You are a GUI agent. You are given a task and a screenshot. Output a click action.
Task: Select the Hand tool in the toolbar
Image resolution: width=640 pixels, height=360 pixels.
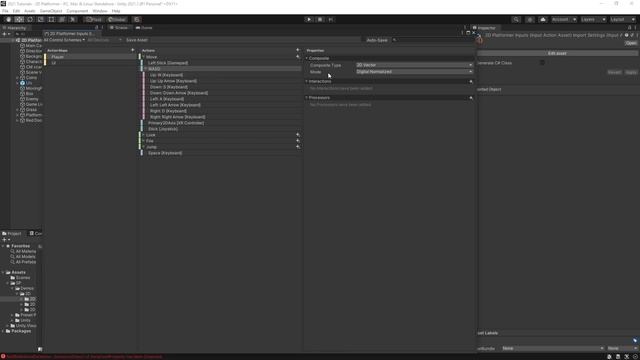click(8, 20)
